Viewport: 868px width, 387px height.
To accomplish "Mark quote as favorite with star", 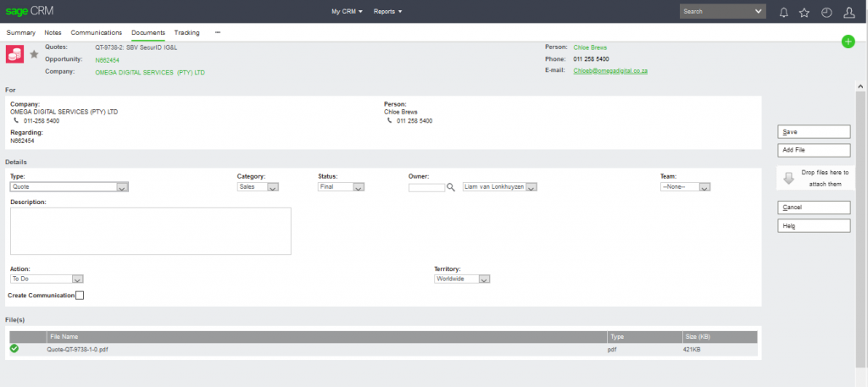I will [x=35, y=54].
